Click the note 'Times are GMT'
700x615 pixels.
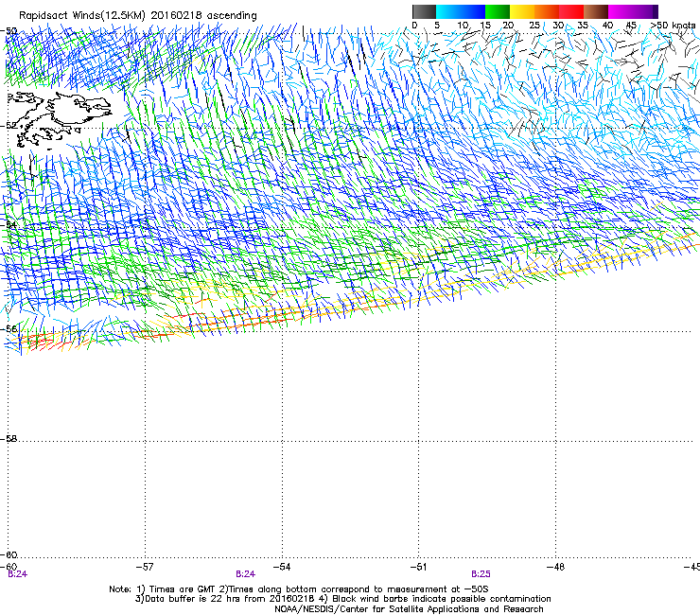[182, 589]
